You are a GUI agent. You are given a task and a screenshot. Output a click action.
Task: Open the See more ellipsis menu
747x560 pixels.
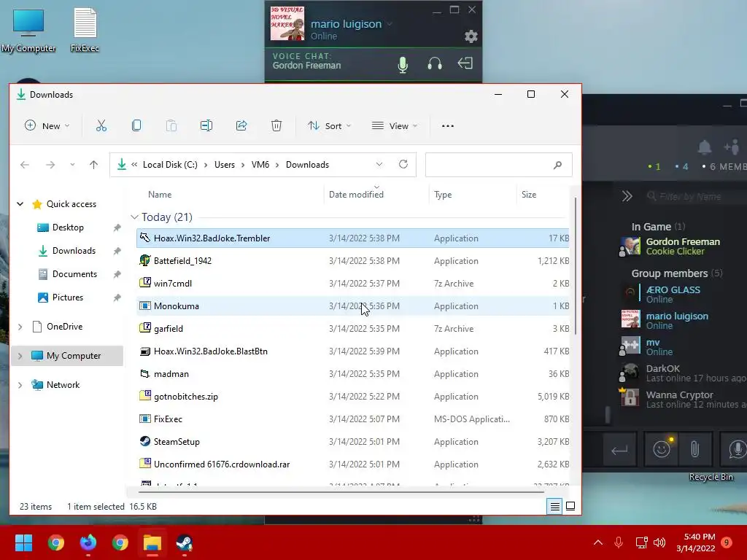point(448,125)
